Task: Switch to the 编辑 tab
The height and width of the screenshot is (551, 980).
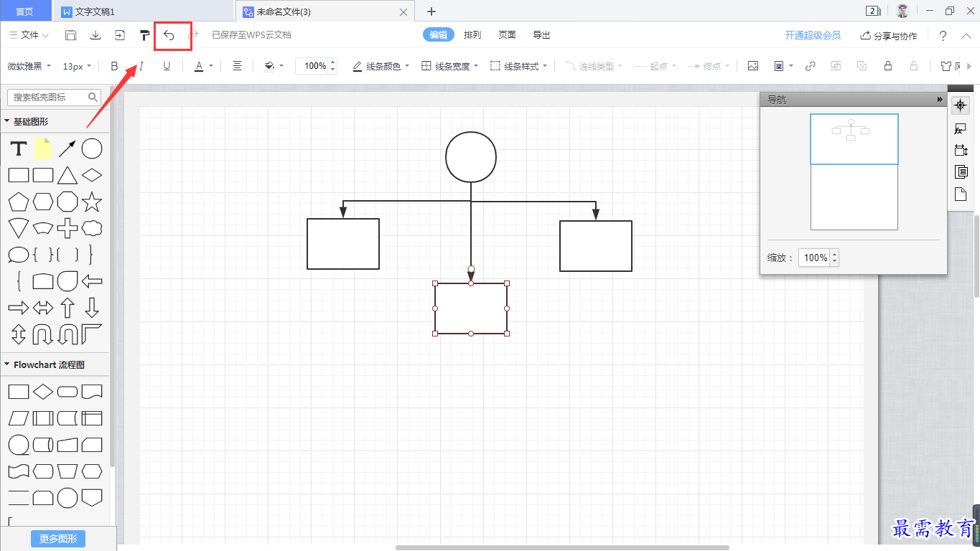Action: tap(439, 35)
